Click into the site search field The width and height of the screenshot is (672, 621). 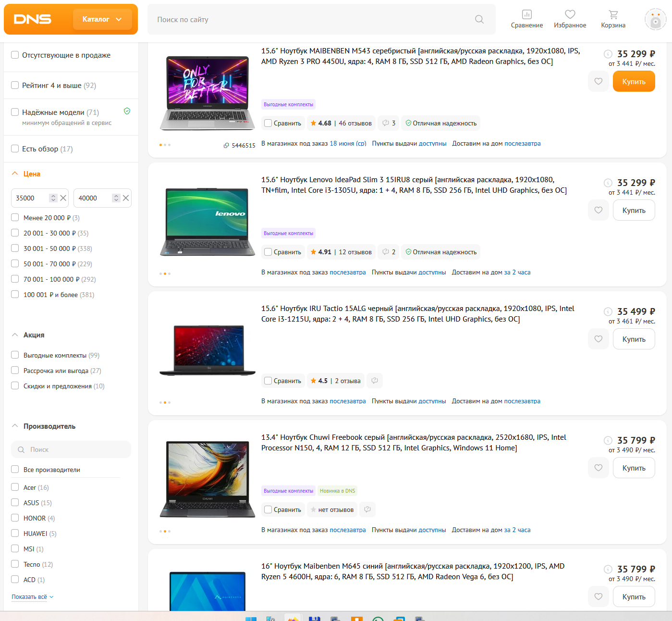pos(312,19)
